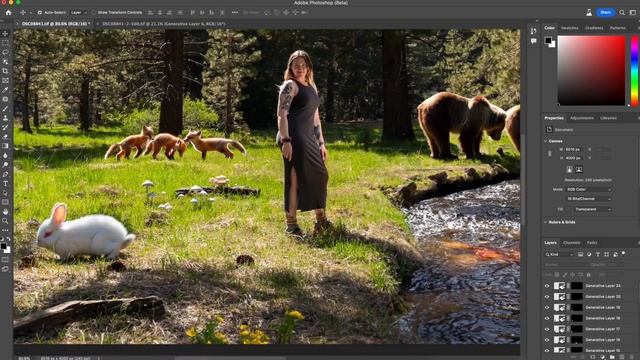This screenshot has width=640, height=360.
Task: Select the Pen tool
Action: 5,174
